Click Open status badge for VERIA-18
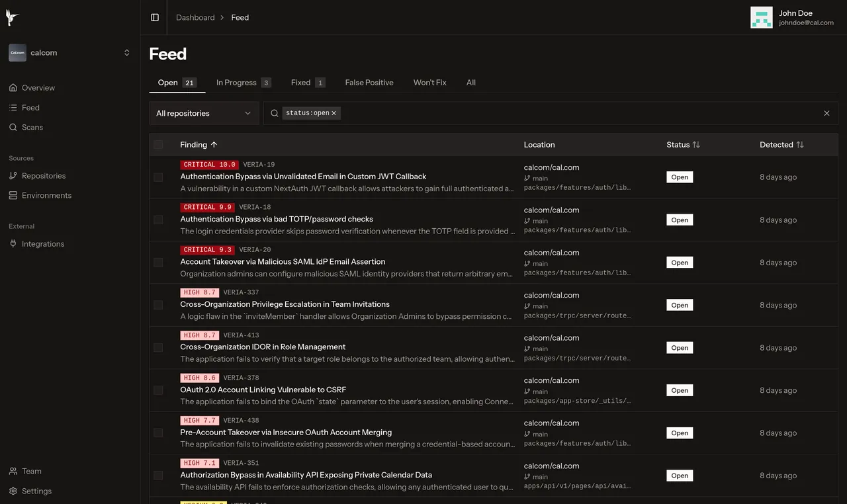Viewport: 847px width, 504px height. point(680,220)
